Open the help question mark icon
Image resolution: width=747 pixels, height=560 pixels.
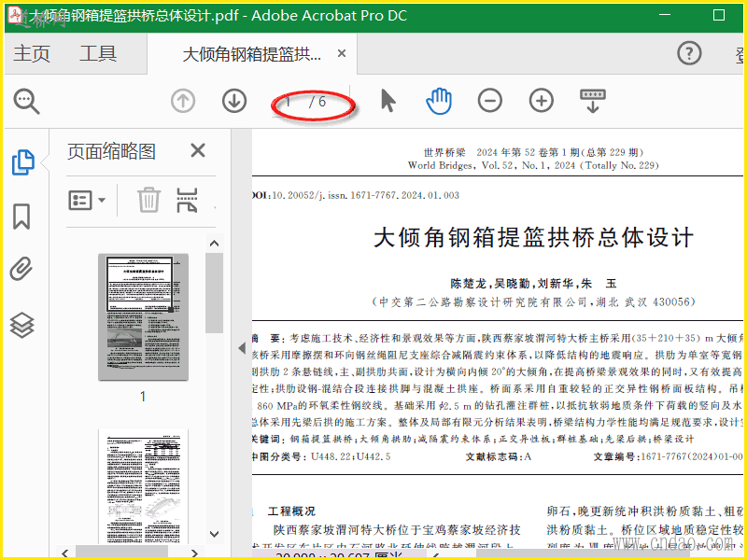(x=689, y=53)
